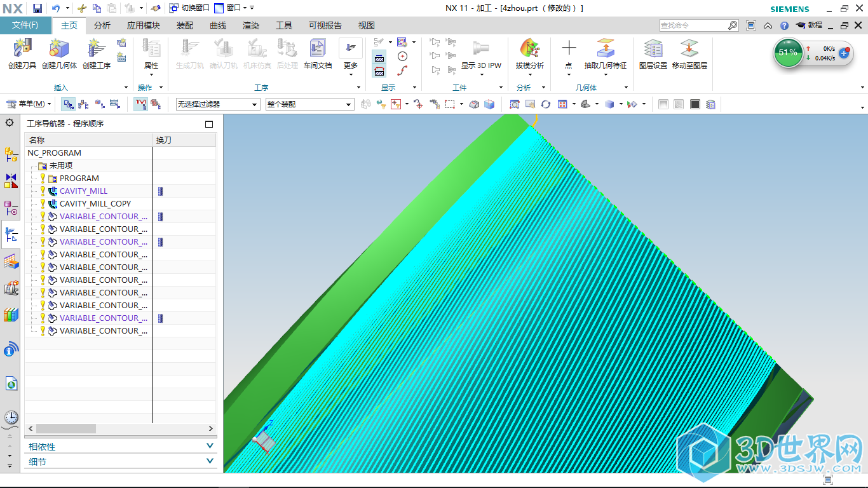Click the Help question mark icon
The image size is (868, 488).
(784, 25)
